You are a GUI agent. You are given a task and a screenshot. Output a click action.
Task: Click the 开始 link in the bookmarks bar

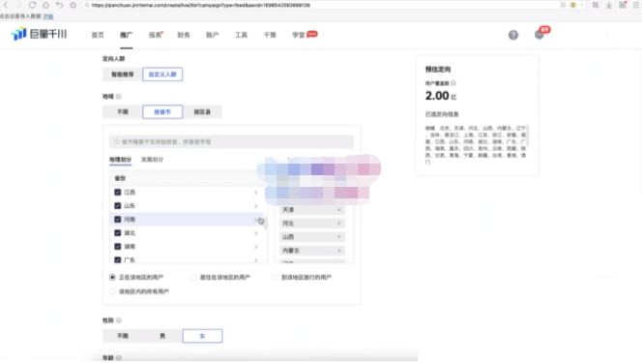(48, 16)
